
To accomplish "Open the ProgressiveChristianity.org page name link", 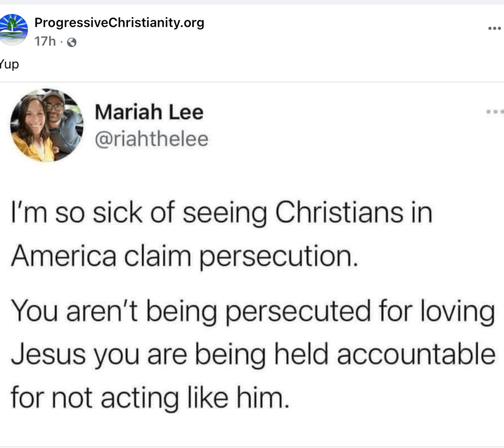I will point(119,23).
